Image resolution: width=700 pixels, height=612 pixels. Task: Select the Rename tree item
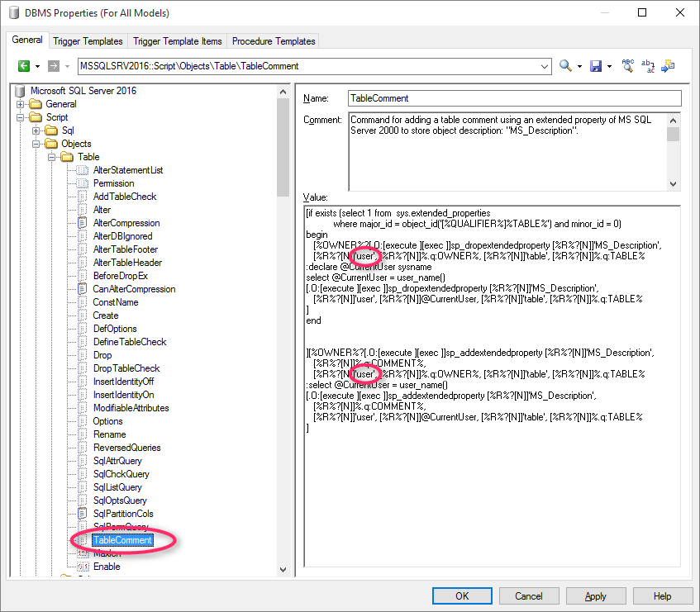(x=109, y=434)
